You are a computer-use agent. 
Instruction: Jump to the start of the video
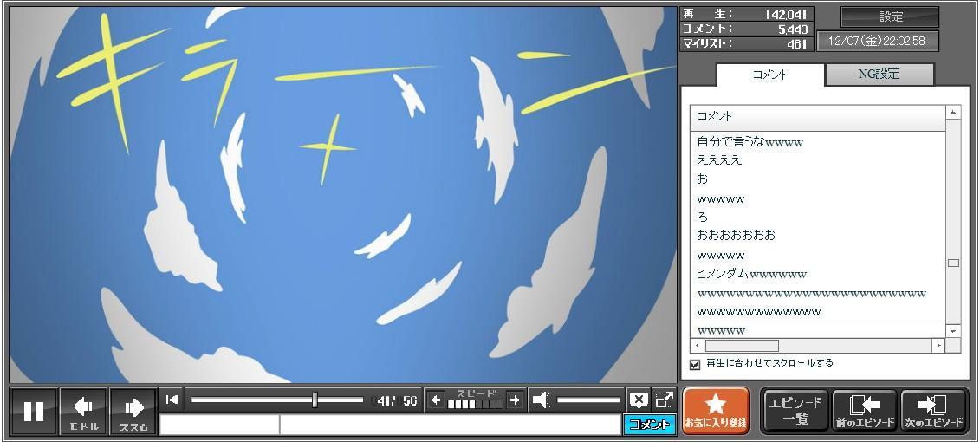(x=172, y=400)
